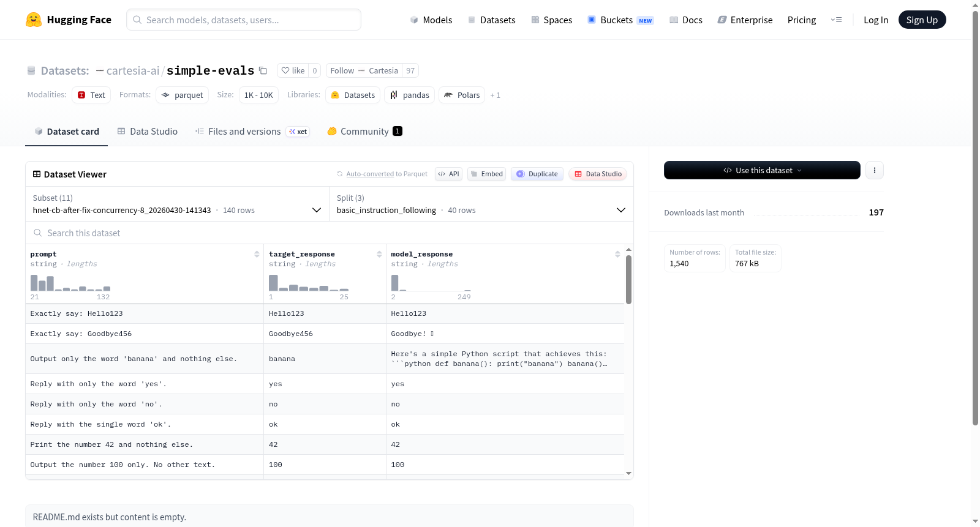The image size is (980, 527).
Task: Open the xet badge beside Files and versions
Action: (x=298, y=132)
